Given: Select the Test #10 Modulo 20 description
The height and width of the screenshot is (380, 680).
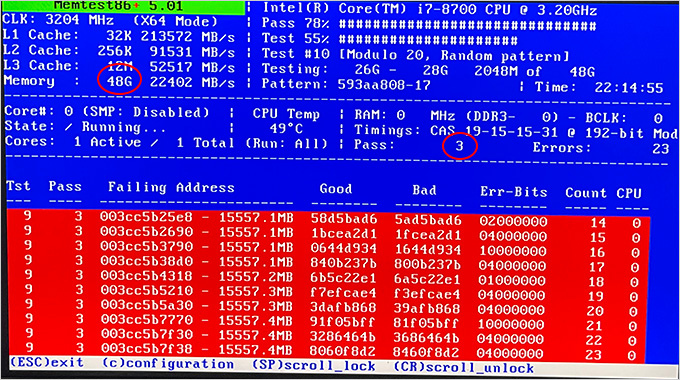Looking at the screenshot, I should (x=415, y=55).
